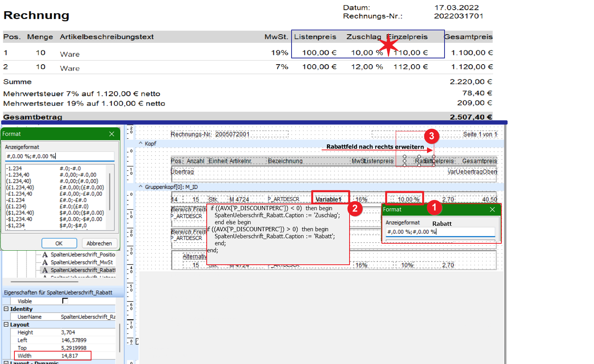Select the Anzahl column header label
The width and height of the screenshot is (594, 364).
tap(195, 161)
